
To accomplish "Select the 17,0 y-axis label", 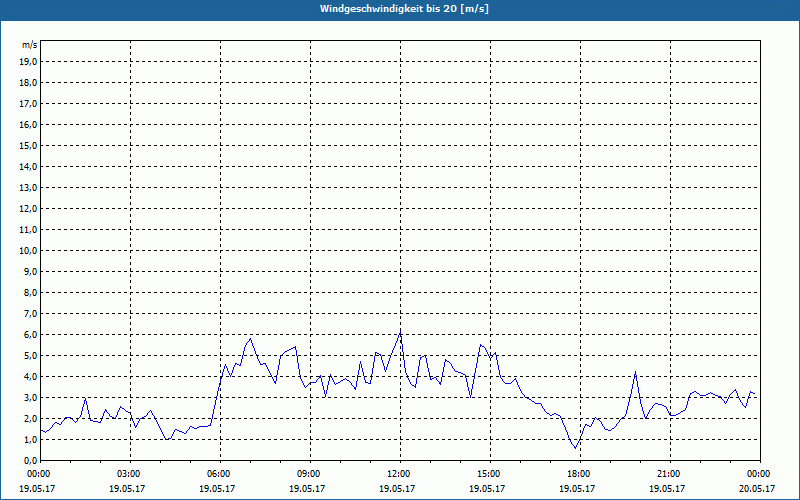I will pyautogui.click(x=28, y=104).
